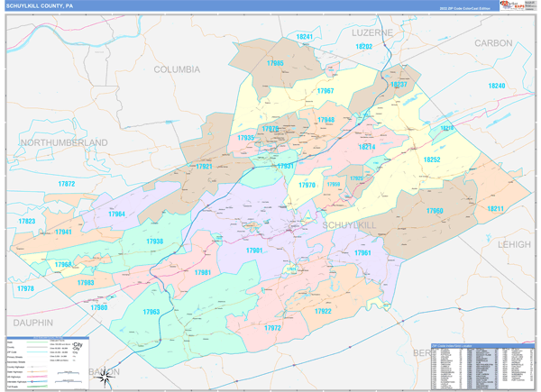Select ZIP code 17901 region label

(x=253, y=250)
